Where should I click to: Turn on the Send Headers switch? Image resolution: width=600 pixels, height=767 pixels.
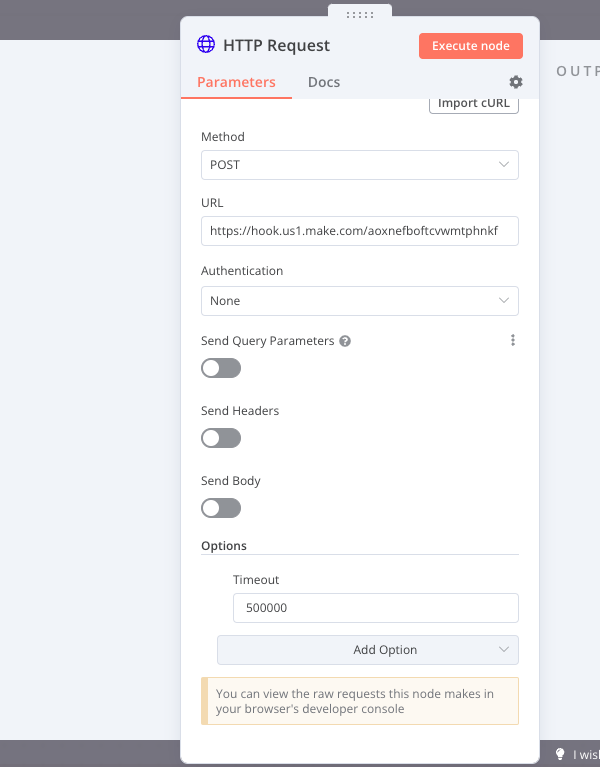(x=221, y=438)
